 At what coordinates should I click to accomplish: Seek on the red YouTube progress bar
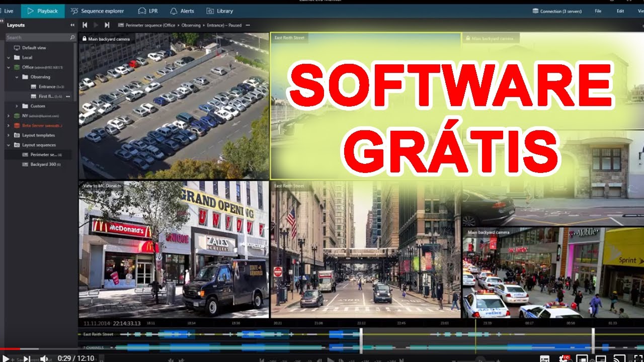(10, 348)
